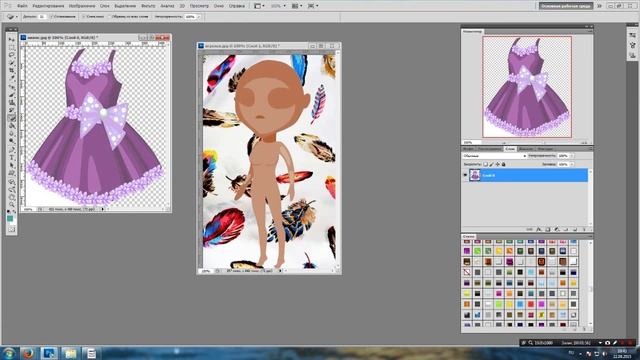Open the Файл menu
Screen dimensions: 640x360
point(22,6)
